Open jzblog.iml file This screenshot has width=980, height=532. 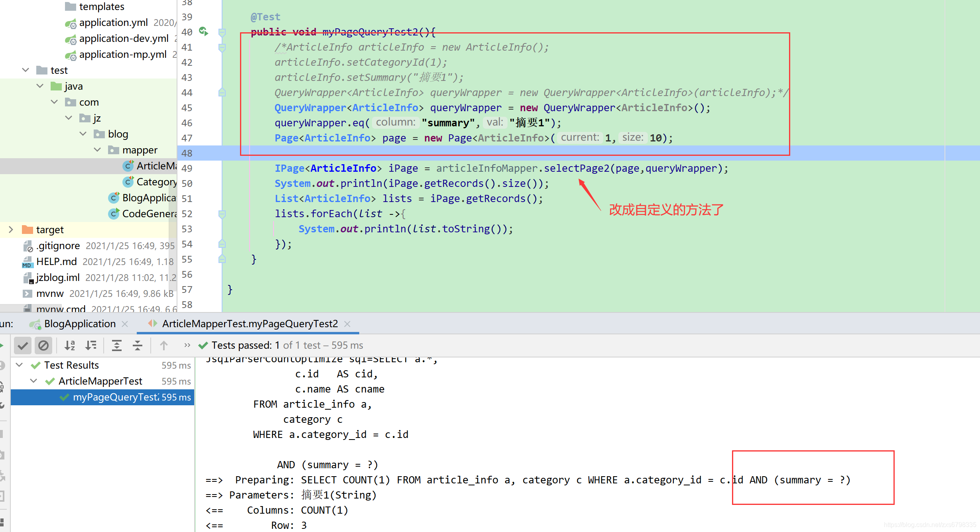pos(58,277)
